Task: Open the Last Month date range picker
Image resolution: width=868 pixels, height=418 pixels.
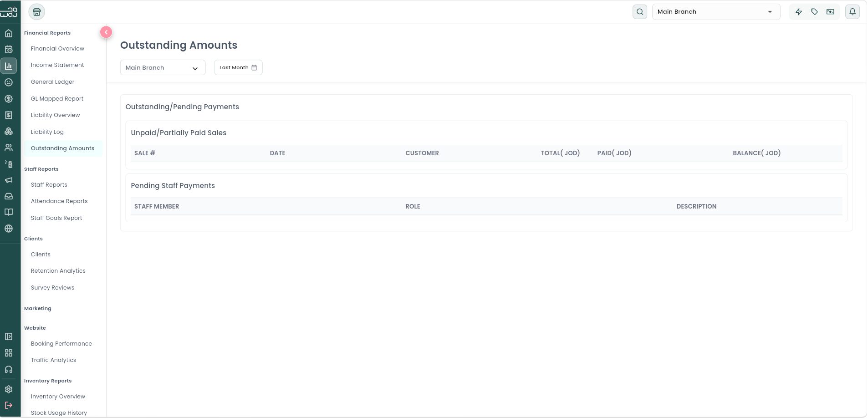Action: [x=238, y=67]
